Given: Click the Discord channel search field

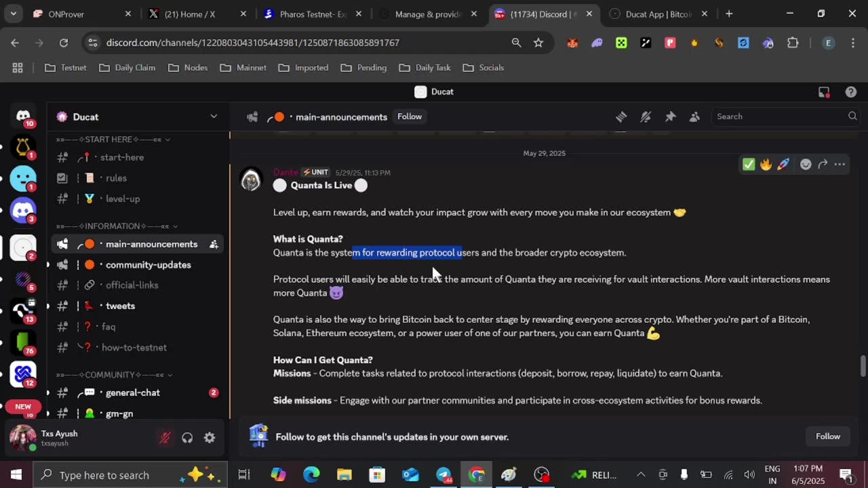Looking at the screenshot, I should [x=785, y=117].
